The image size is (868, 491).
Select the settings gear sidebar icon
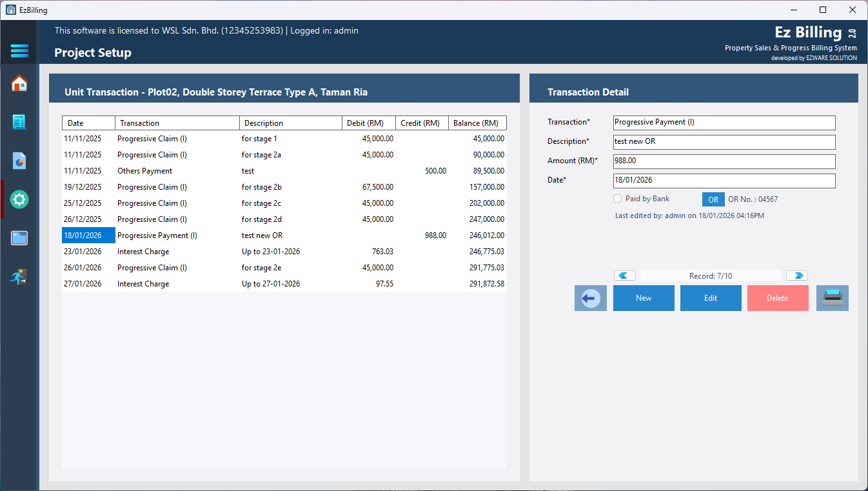[x=19, y=199]
